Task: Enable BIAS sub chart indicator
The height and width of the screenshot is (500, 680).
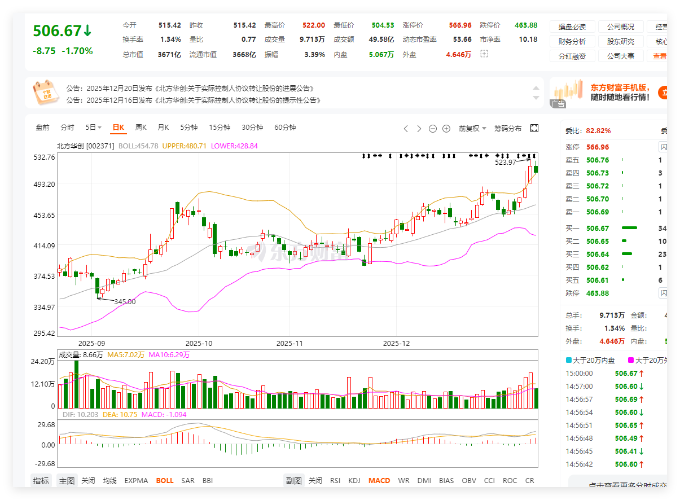Action: 446,480
